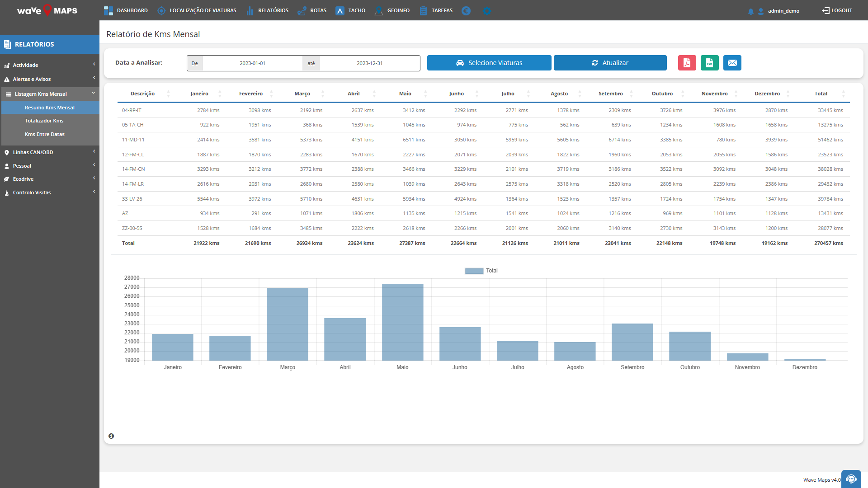
Task: Click the Pessoal person icon
Action: pyautogui.click(x=7, y=166)
